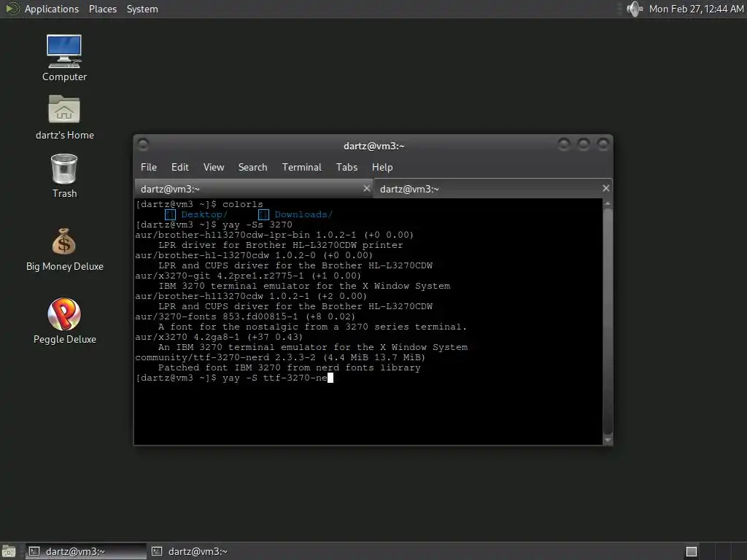The width and height of the screenshot is (747, 560).
Task: Click the show desktop icon in bottom panel
Action: point(9,551)
